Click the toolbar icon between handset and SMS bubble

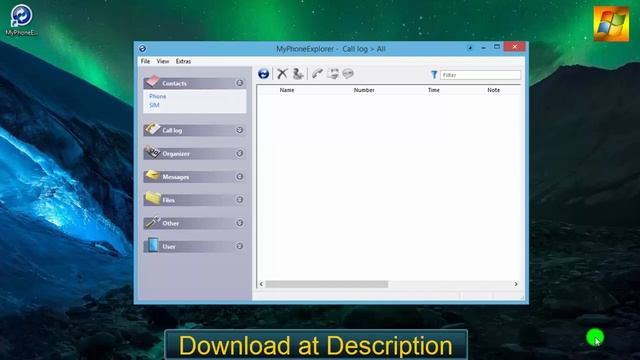pos(333,73)
